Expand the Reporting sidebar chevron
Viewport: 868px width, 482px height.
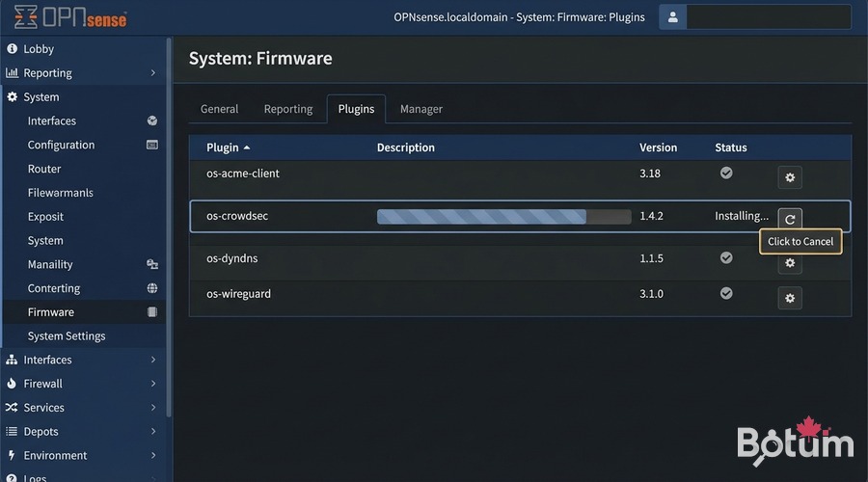[x=152, y=72]
